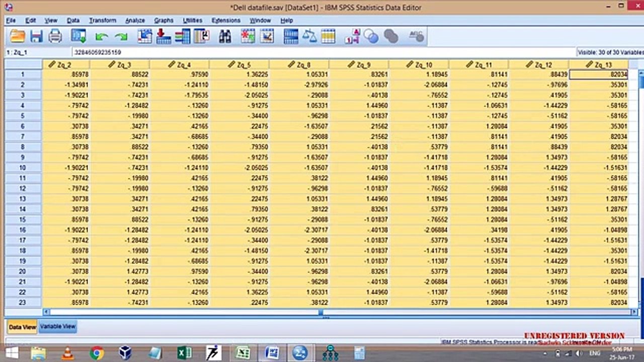Click Zq_9 cell 1.44960 in row 4
This screenshot has height=362, width=644.
359,105
